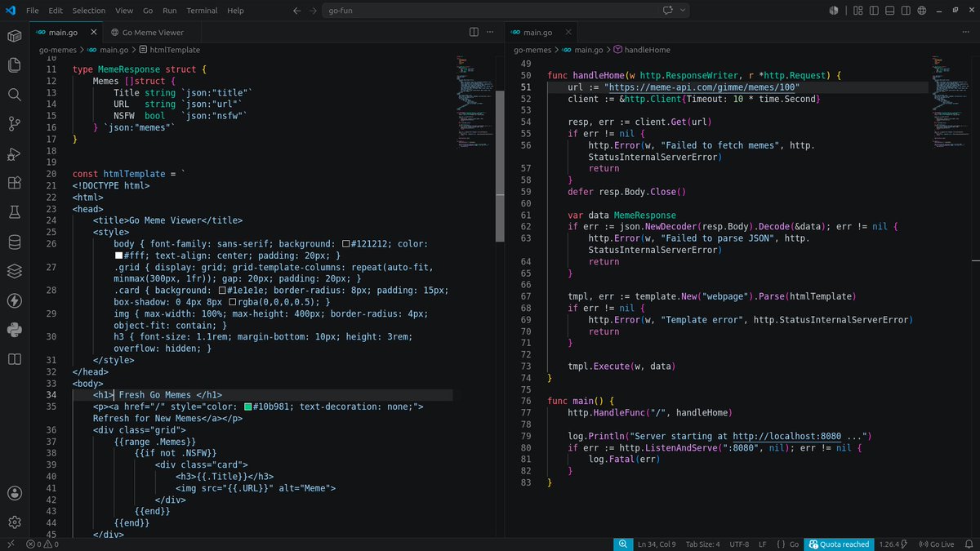Open the Testing flask icon

[x=14, y=212]
